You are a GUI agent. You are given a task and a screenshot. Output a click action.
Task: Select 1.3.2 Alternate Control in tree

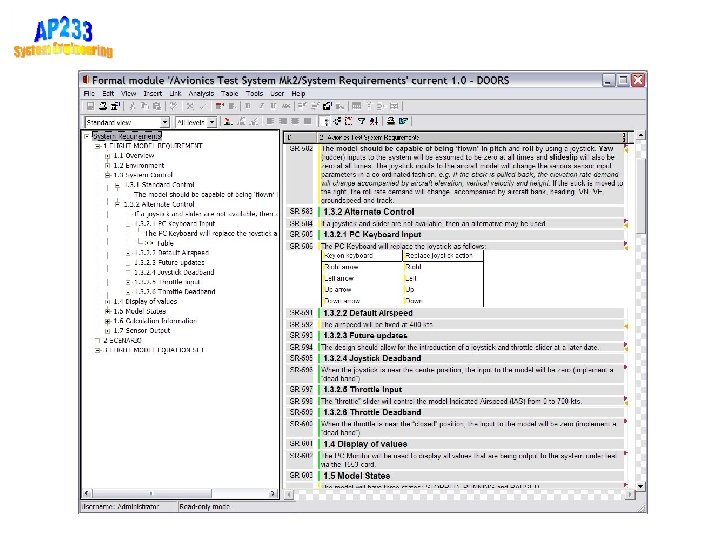click(x=159, y=204)
